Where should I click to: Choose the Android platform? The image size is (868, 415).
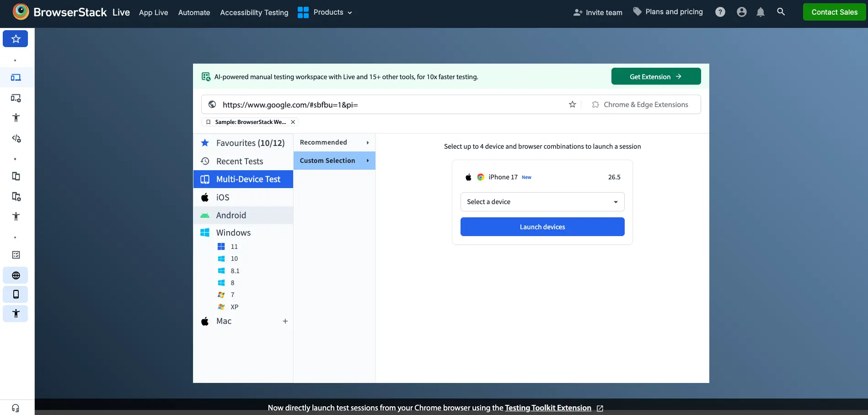243,215
